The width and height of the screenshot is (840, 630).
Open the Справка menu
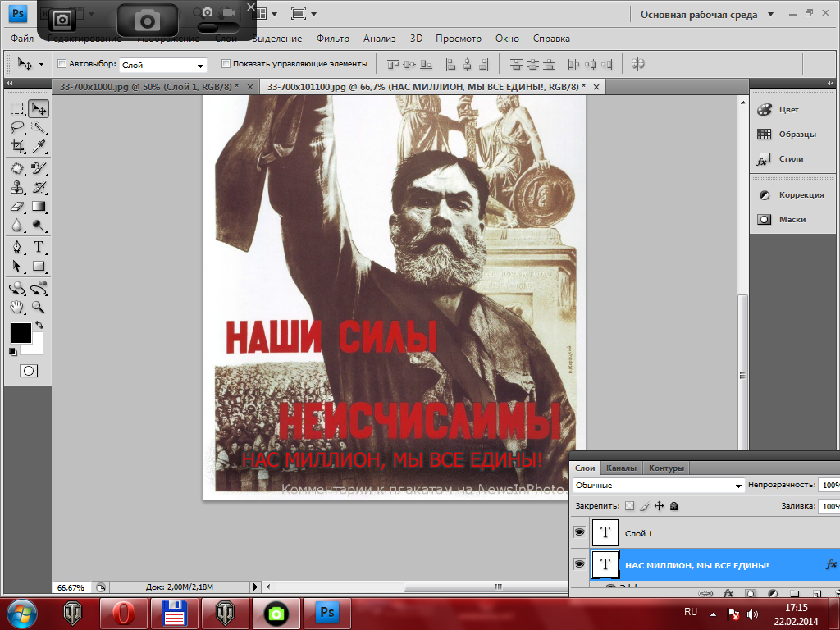click(x=551, y=39)
